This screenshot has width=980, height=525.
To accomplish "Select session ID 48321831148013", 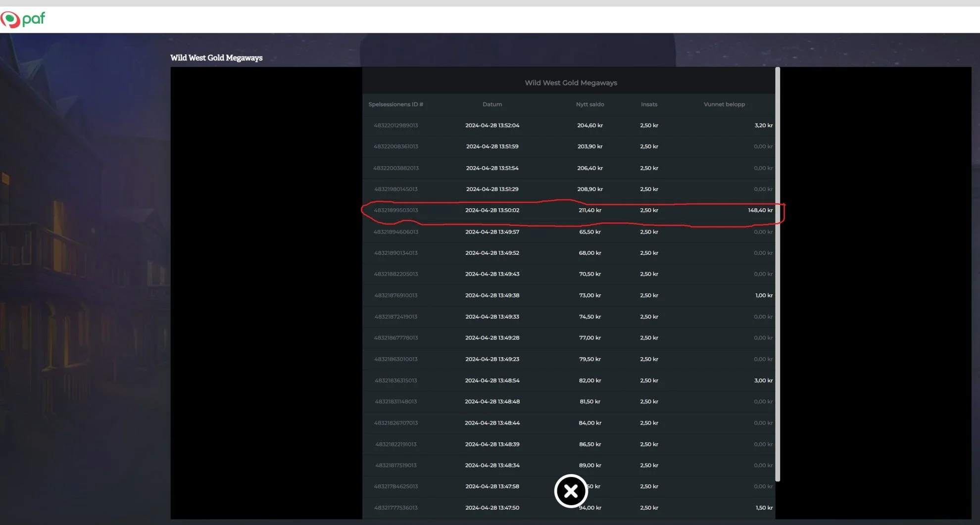I will tap(396, 402).
